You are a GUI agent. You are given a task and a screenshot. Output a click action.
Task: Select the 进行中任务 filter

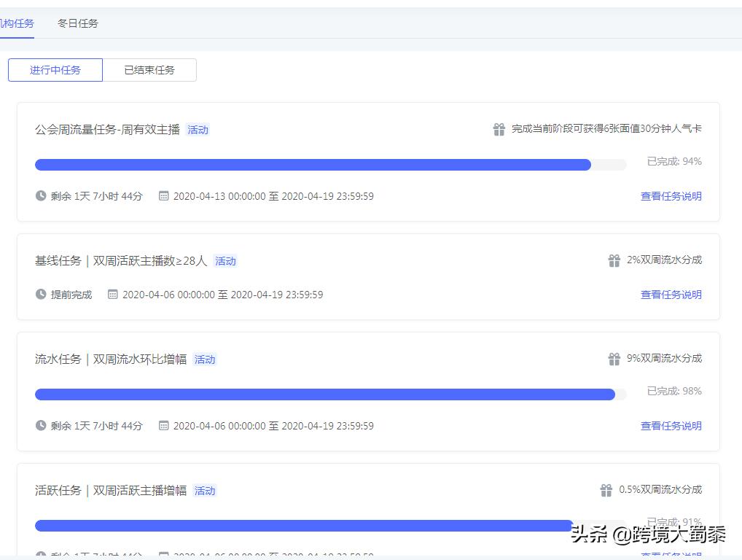[x=55, y=69]
